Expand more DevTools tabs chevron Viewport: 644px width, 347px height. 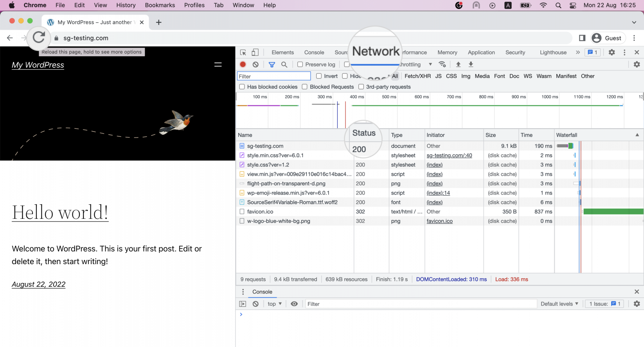click(x=578, y=52)
